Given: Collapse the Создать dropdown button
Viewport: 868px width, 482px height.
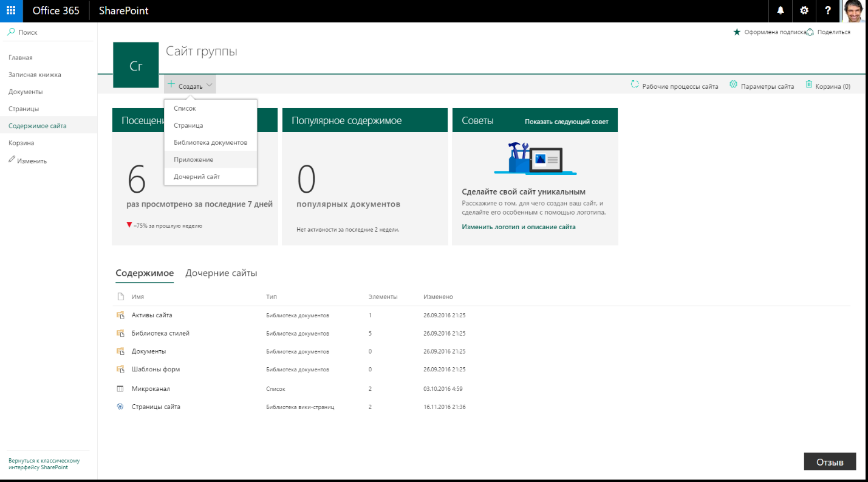Looking at the screenshot, I should [x=190, y=86].
